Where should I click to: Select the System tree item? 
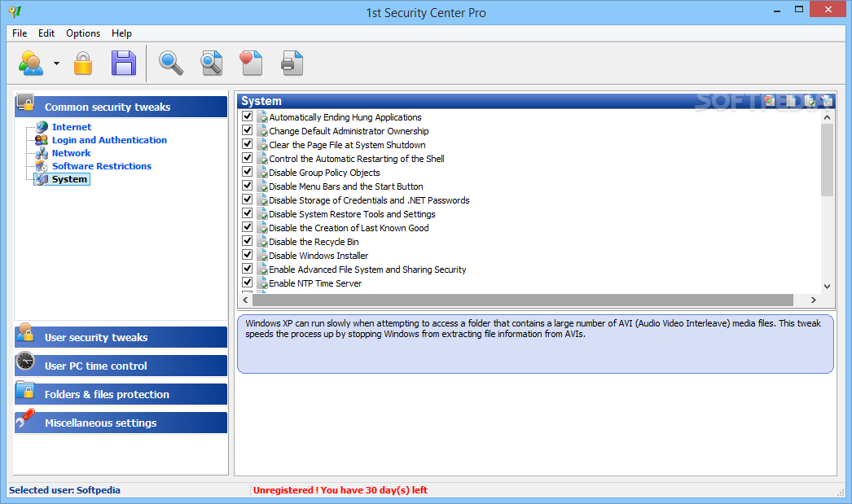69,179
